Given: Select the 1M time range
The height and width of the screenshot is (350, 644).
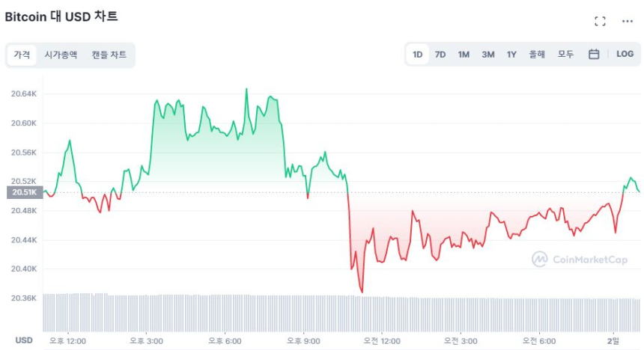Looking at the screenshot, I should click(x=464, y=54).
